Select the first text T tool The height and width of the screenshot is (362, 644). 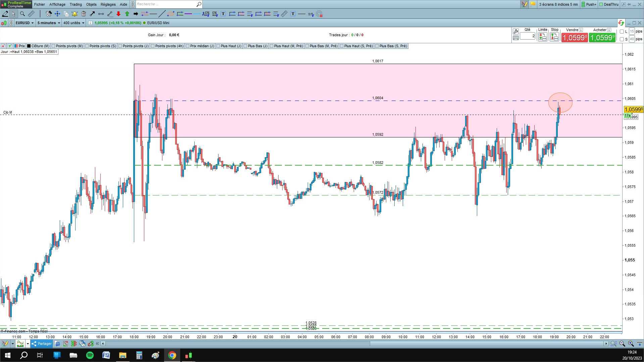click(223, 14)
